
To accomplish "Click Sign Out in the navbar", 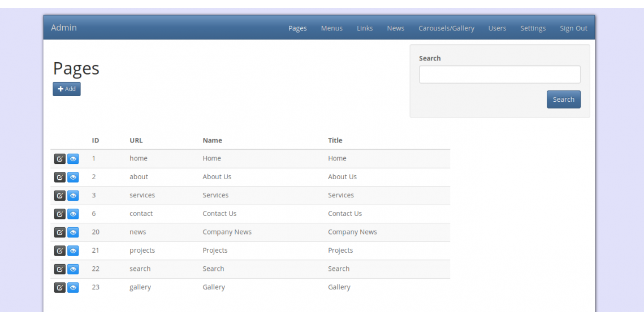I will (x=573, y=28).
